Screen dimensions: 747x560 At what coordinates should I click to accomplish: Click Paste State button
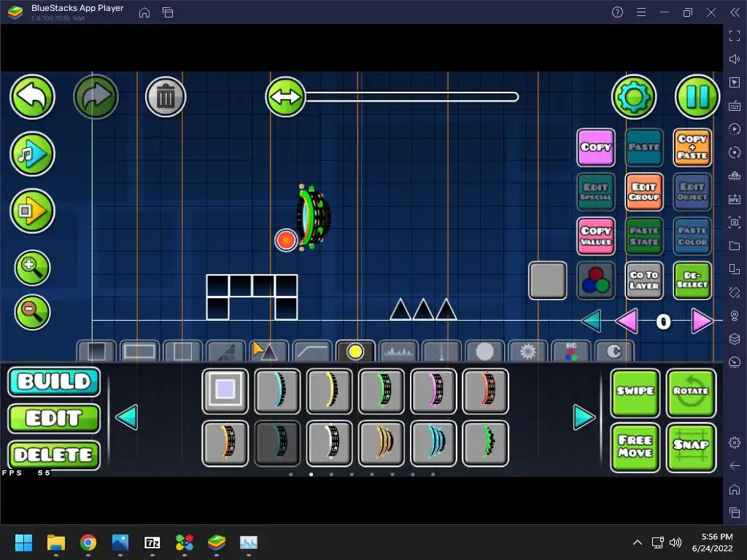coord(643,236)
